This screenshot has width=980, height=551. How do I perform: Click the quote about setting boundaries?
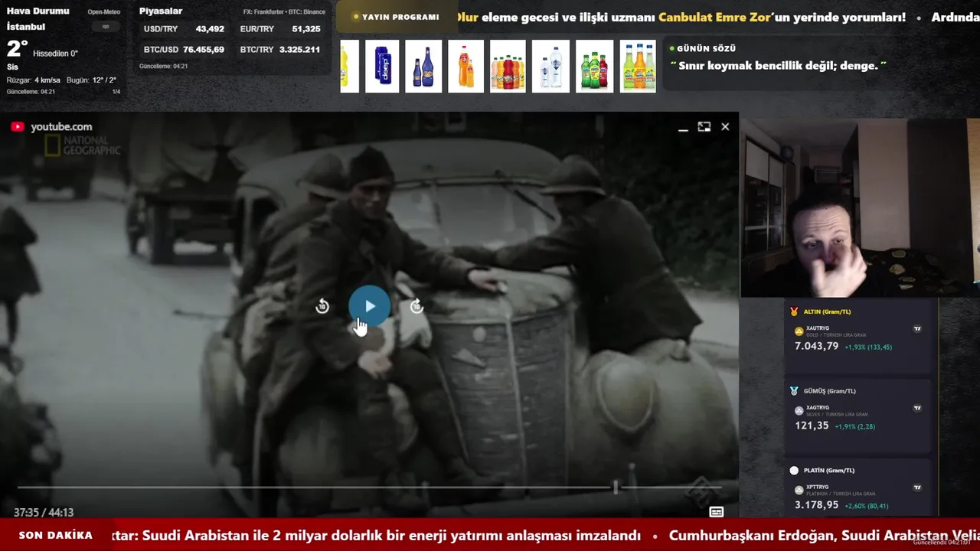778,66
